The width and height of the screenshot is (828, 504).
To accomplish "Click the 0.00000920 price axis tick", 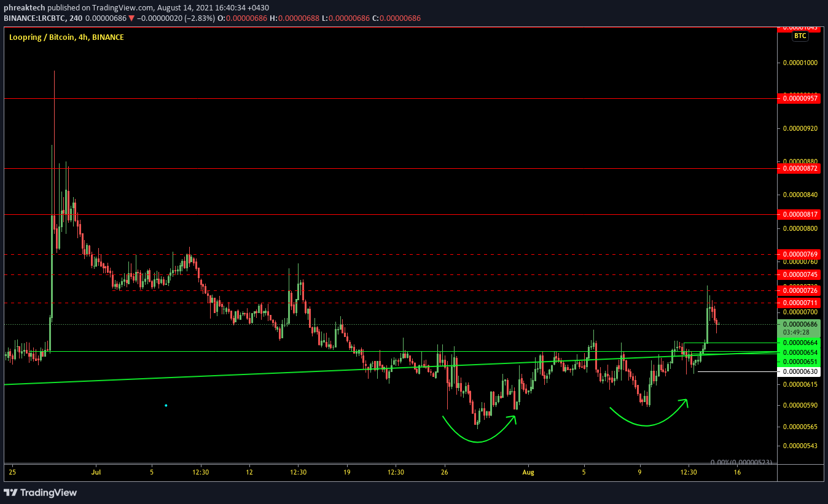I will coord(801,129).
